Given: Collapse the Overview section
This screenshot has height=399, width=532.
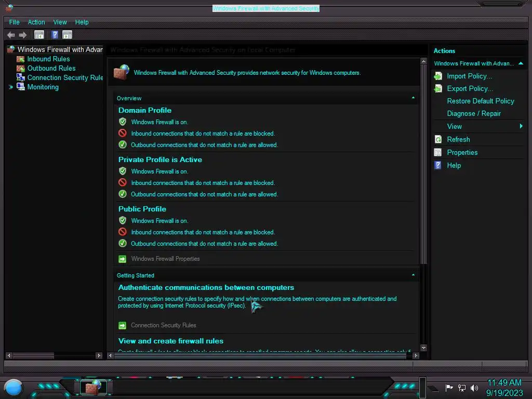Looking at the screenshot, I should pos(413,98).
